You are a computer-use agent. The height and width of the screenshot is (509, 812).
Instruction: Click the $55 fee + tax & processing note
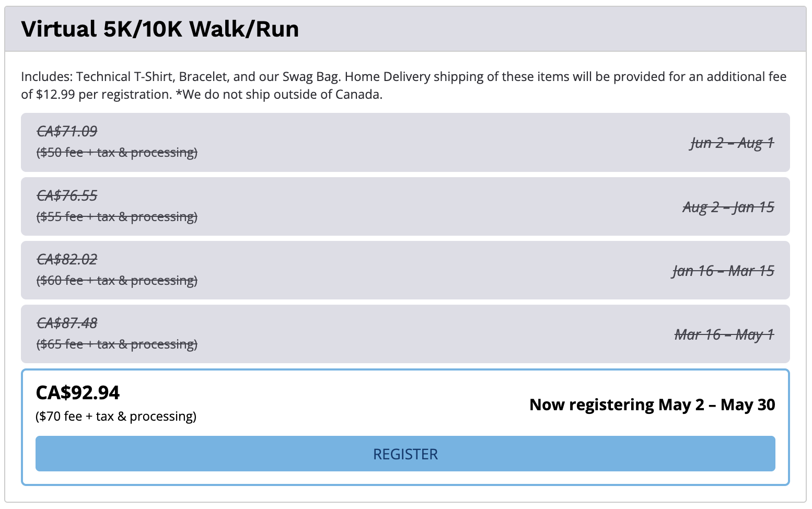117,217
